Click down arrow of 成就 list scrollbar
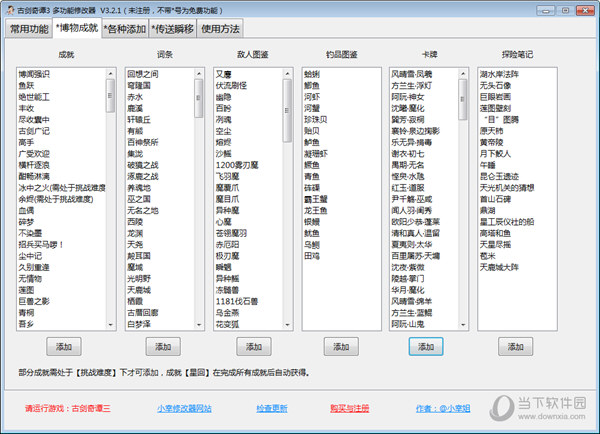600x434 pixels. tap(111, 325)
